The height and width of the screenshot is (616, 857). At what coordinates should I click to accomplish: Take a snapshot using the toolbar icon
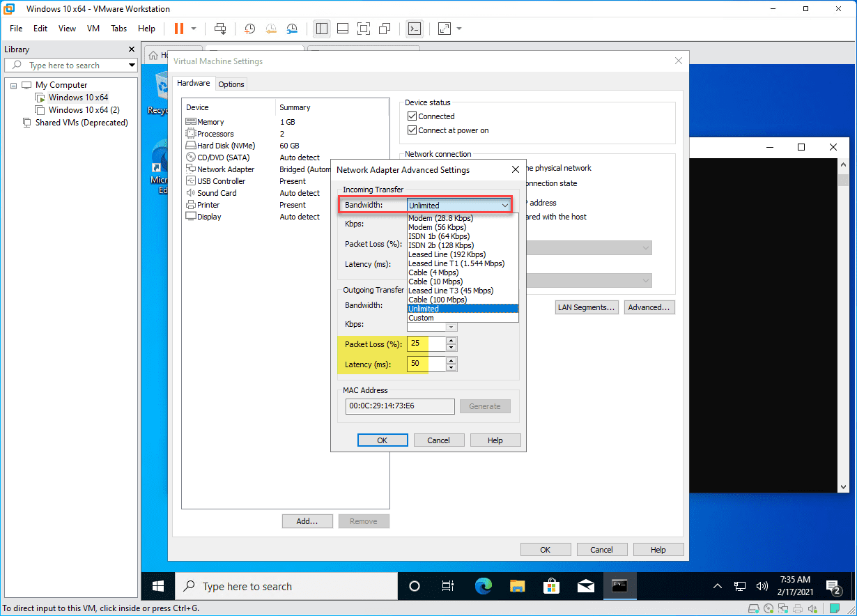coord(249,29)
